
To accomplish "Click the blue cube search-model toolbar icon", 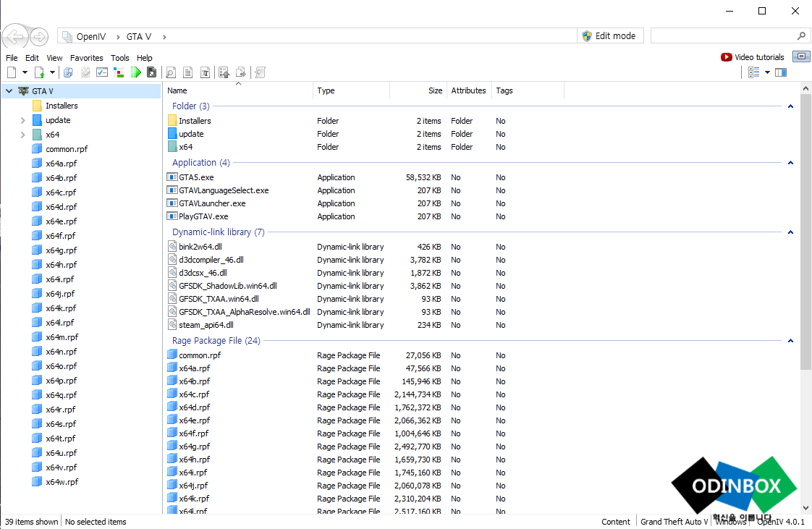I will [x=68, y=72].
